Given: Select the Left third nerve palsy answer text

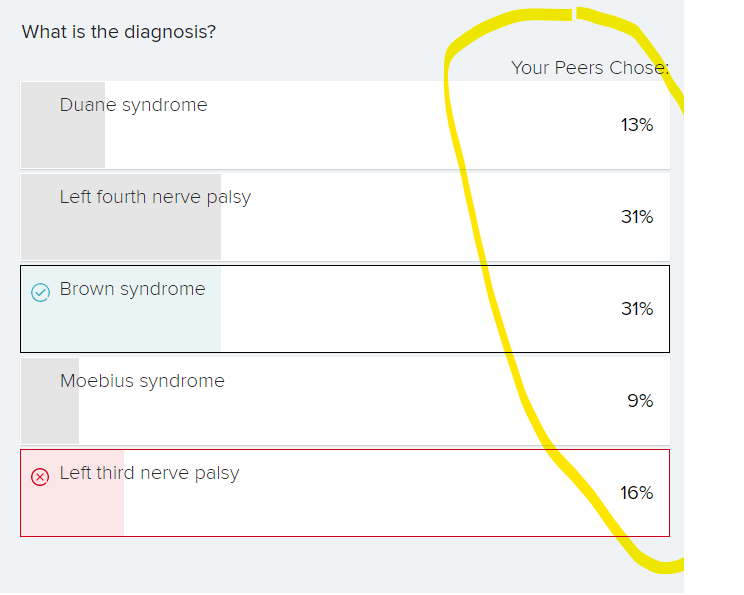Looking at the screenshot, I should [x=149, y=473].
